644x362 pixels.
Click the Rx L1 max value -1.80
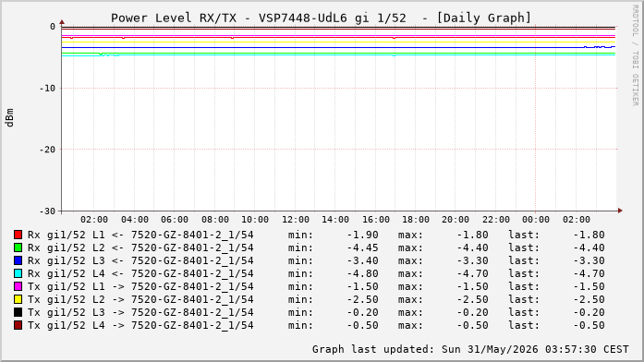tap(473, 235)
